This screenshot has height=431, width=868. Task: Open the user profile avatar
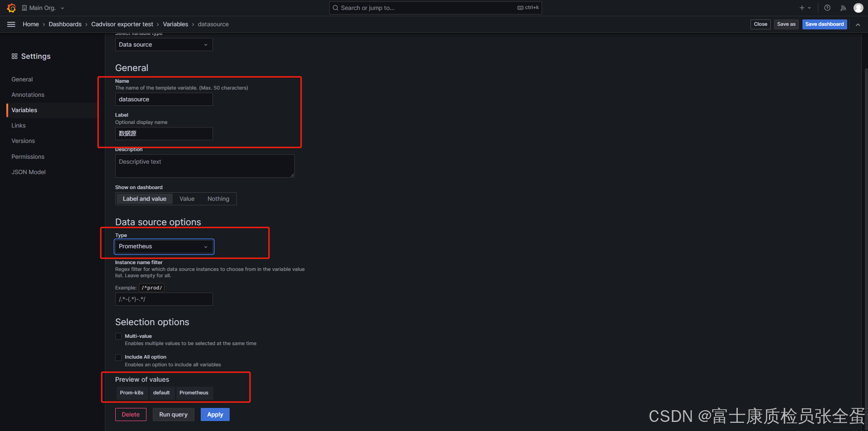pyautogui.click(x=858, y=8)
